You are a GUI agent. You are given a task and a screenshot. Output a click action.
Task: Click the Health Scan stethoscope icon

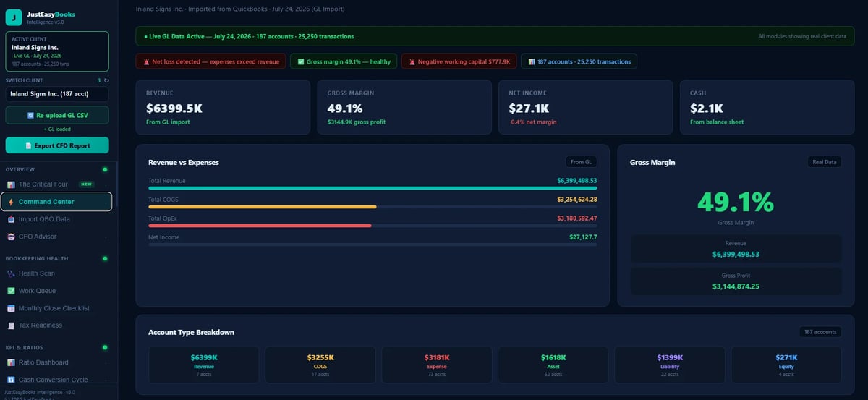coord(11,273)
